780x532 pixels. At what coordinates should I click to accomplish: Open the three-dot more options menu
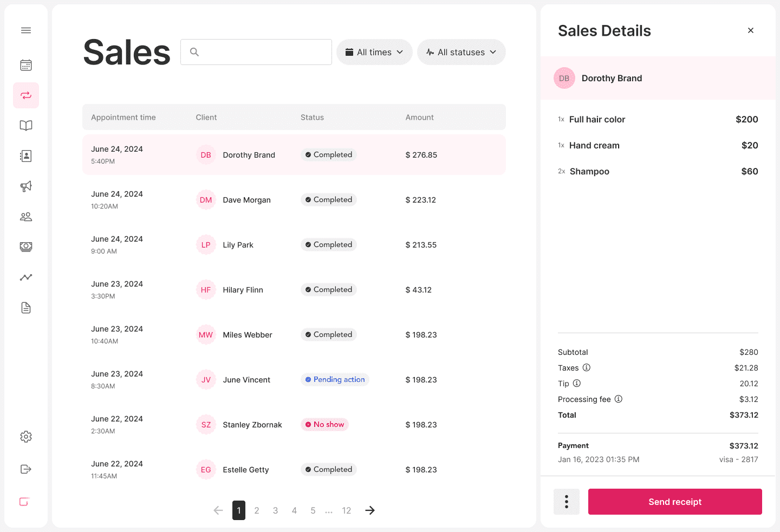[x=566, y=502]
